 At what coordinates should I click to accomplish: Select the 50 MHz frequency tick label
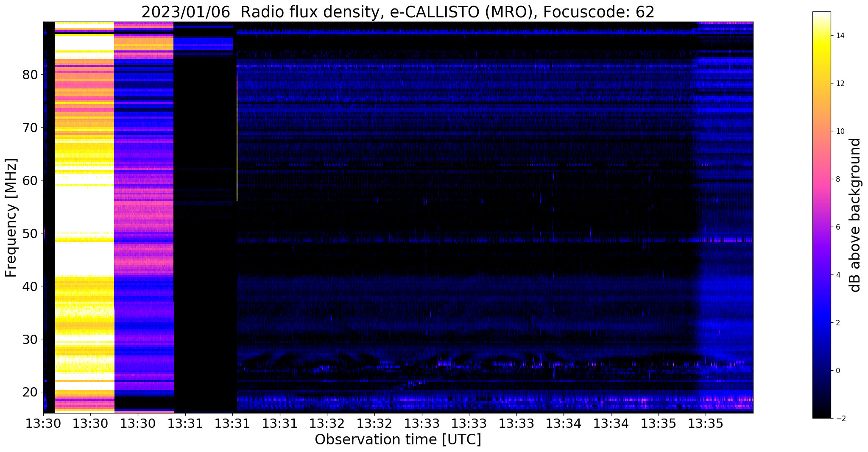[x=30, y=233]
